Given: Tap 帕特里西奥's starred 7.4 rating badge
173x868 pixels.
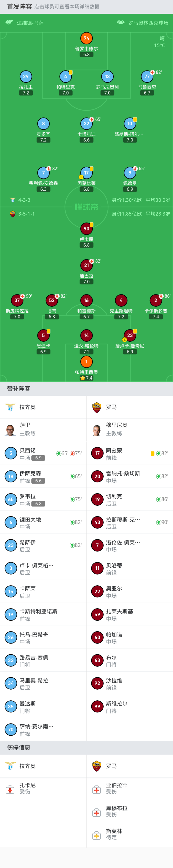Looking at the screenshot, I should point(86,378).
